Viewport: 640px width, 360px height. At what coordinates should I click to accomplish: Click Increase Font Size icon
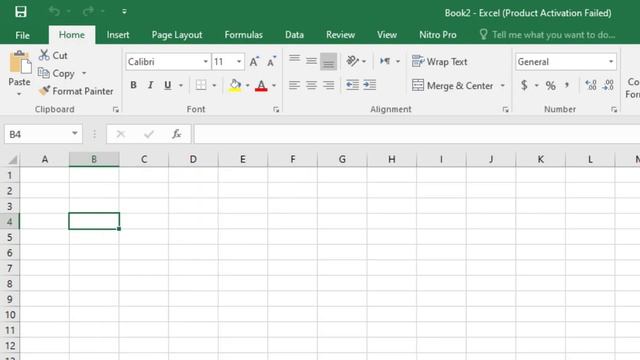(x=254, y=62)
